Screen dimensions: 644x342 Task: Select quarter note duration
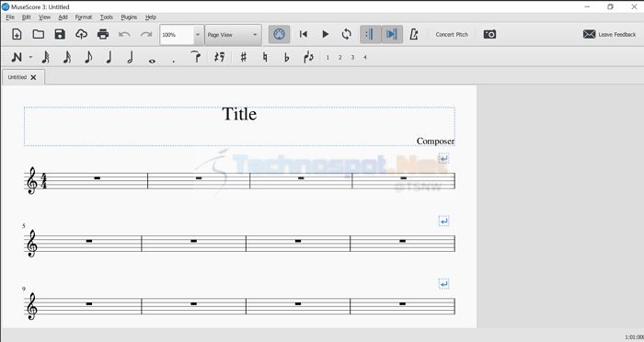(x=109, y=58)
